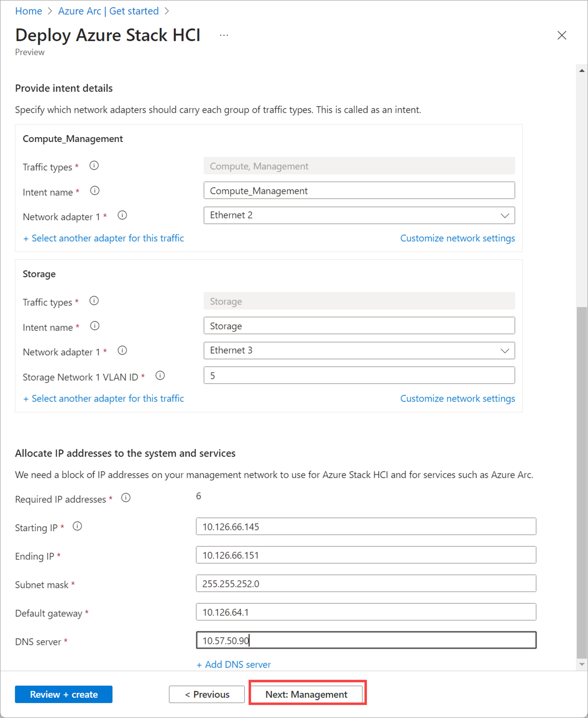Click info icon beside Storage Network adapter 1

[122, 351]
